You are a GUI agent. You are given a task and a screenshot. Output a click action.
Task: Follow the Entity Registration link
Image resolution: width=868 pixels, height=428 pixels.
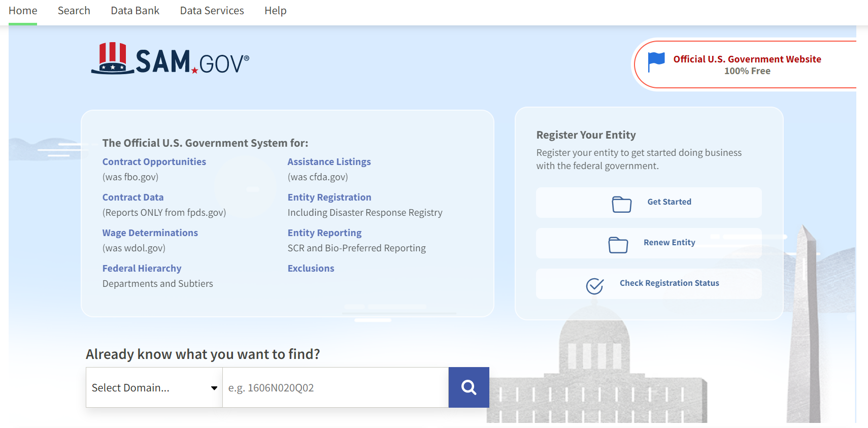coord(329,197)
